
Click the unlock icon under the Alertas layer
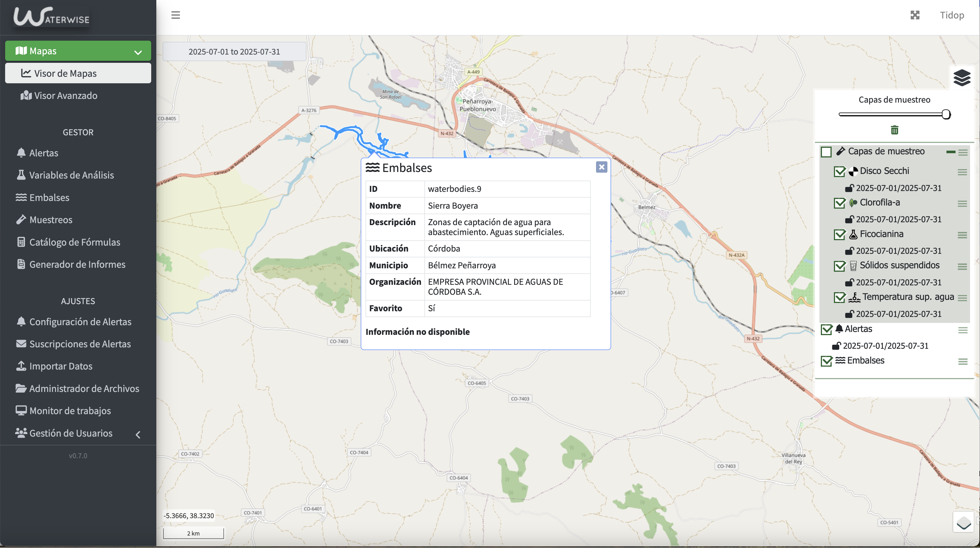tap(836, 346)
